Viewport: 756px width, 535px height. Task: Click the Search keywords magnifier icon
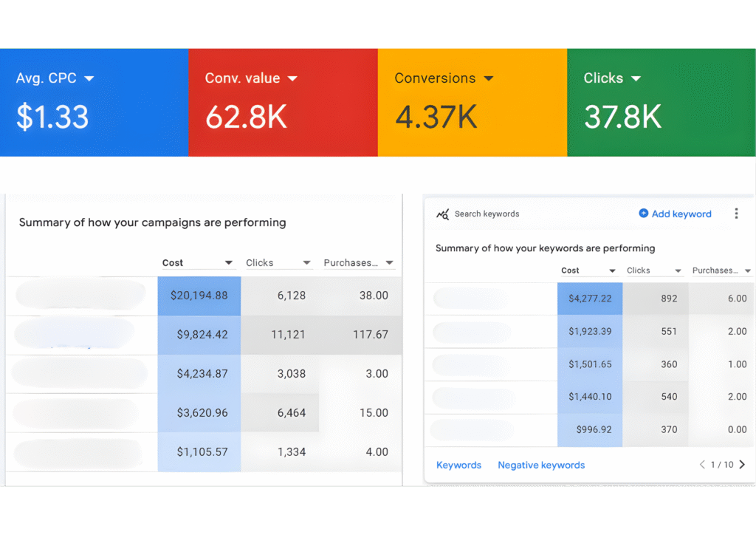(443, 214)
